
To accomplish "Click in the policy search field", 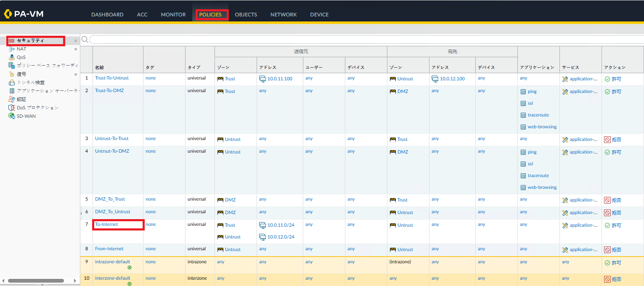I will point(366,40).
